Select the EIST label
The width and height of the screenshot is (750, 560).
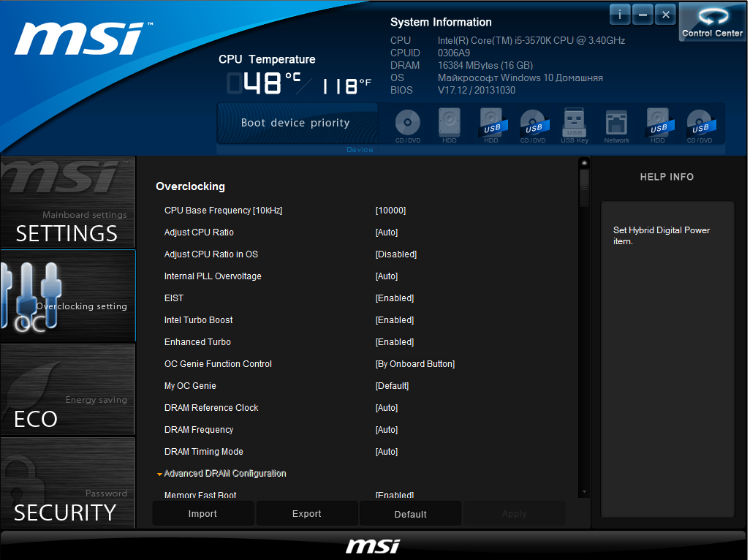[x=174, y=298]
